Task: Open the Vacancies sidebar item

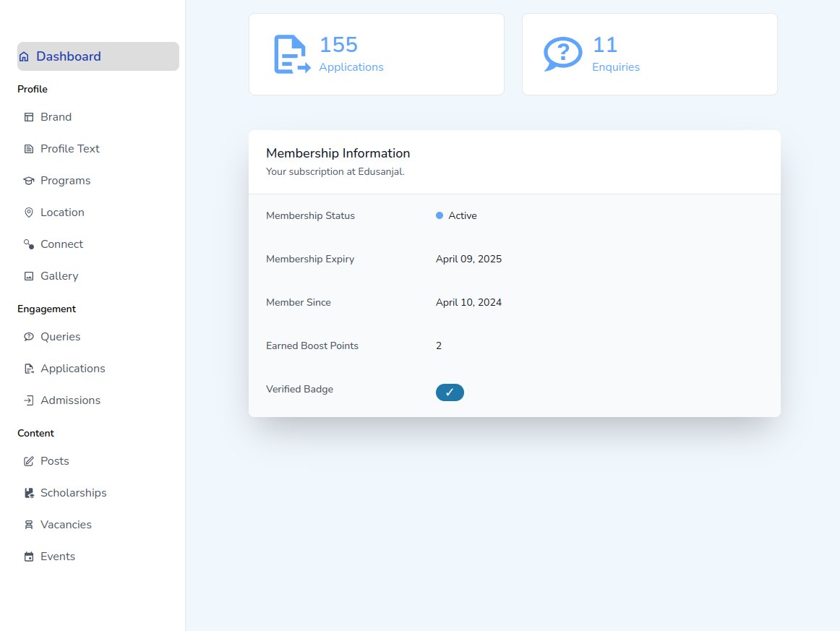Action: pos(66,525)
